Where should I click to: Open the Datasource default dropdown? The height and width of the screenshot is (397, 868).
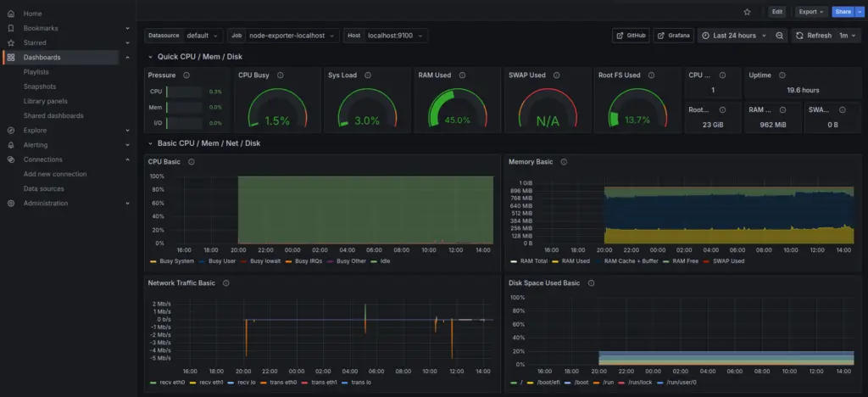point(203,36)
